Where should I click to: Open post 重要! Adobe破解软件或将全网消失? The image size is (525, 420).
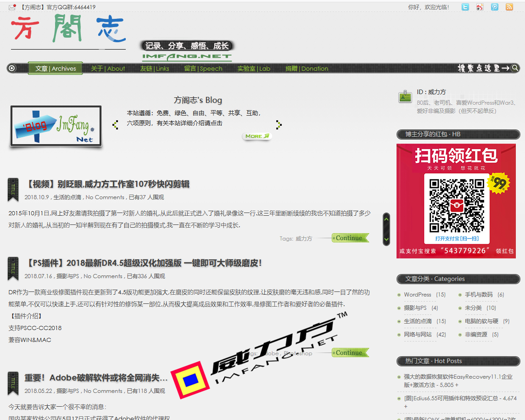(96, 377)
